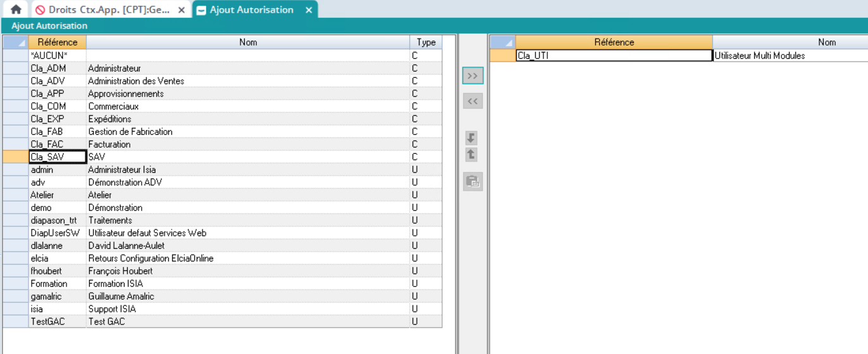Select the Cla_ADM Administrateur row
868x354 pixels.
click(114, 68)
